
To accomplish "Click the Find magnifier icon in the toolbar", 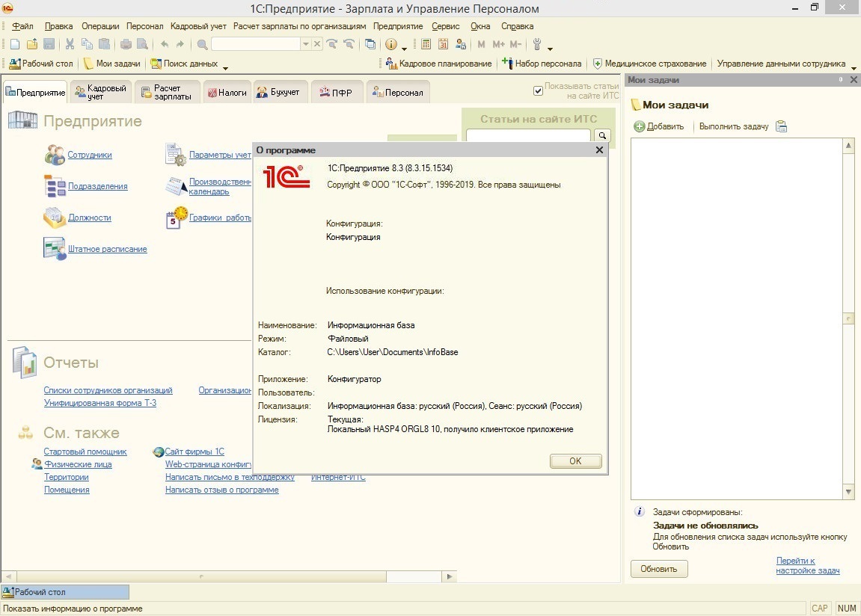I will pyautogui.click(x=202, y=44).
